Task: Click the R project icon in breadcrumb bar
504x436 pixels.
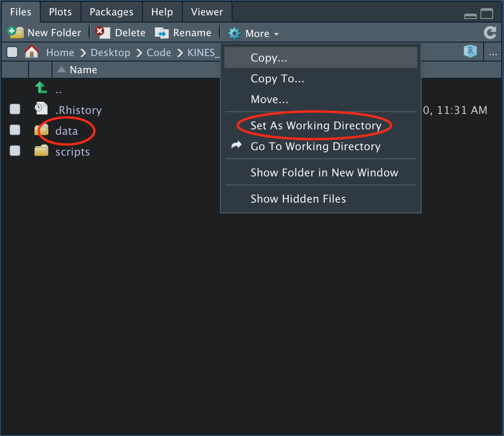Action: click(x=470, y=52)
